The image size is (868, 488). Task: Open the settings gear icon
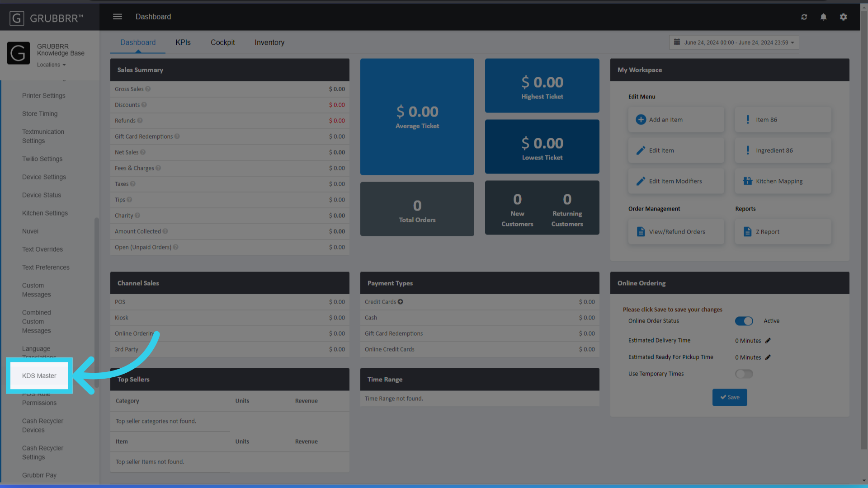point(843,17)
